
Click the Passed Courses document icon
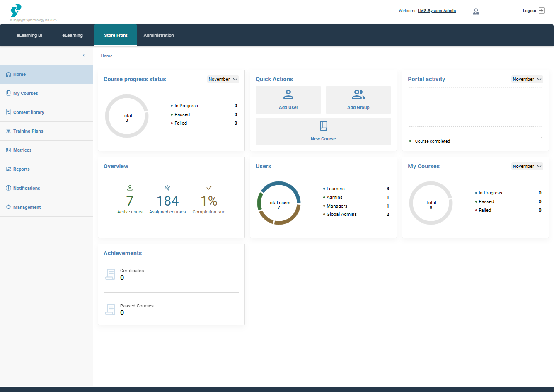pos(111,310)
